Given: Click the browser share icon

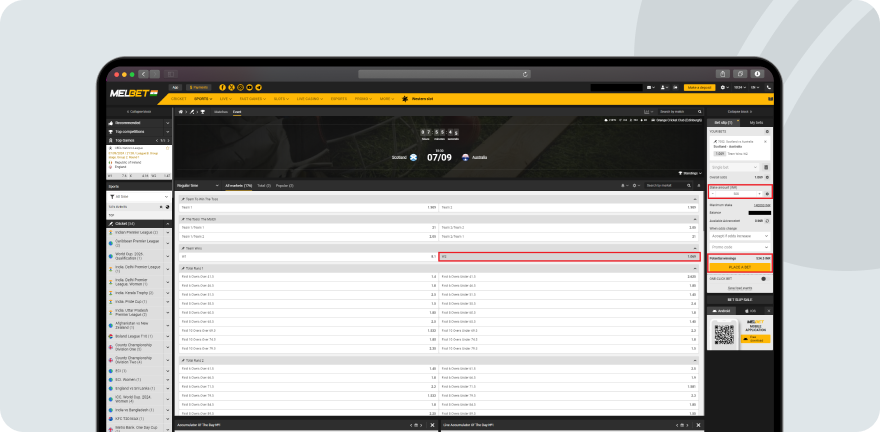Looking at the screenshot, I should click(x=723, y=74).
